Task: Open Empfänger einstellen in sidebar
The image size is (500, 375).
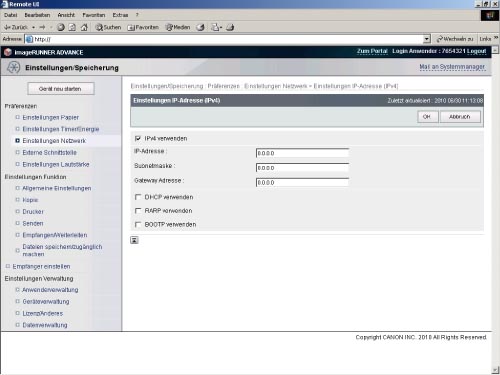Action: tap(41, 266)
